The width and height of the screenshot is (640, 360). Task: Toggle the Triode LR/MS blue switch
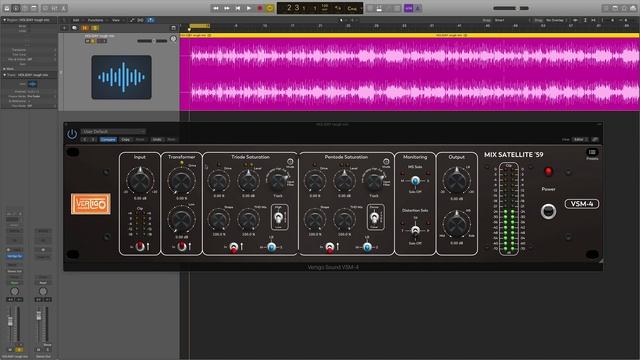pos(271,247)
